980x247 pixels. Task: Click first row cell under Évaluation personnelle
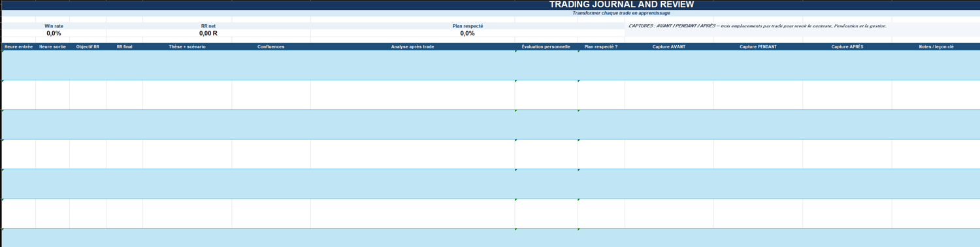click(x=546, y=65)
